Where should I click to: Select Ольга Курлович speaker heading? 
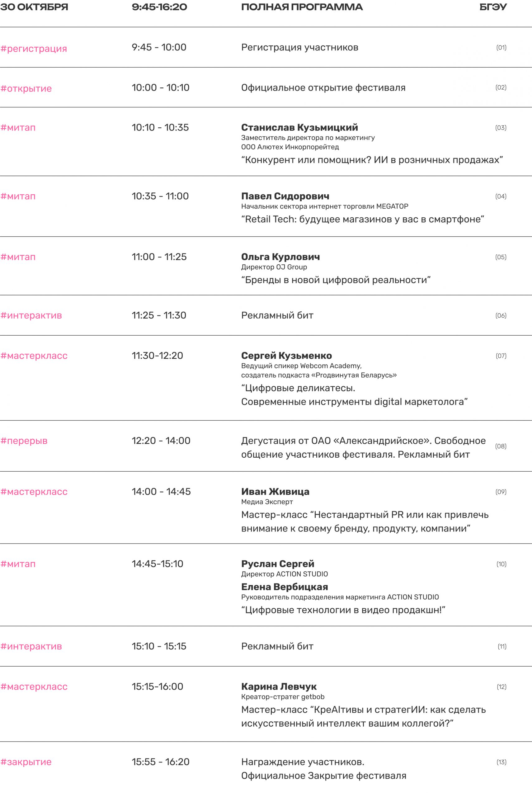(280, 257)
